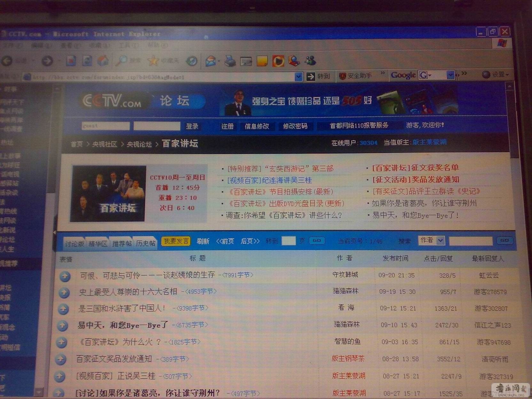Click the 注册 register button

click(227, 126)
